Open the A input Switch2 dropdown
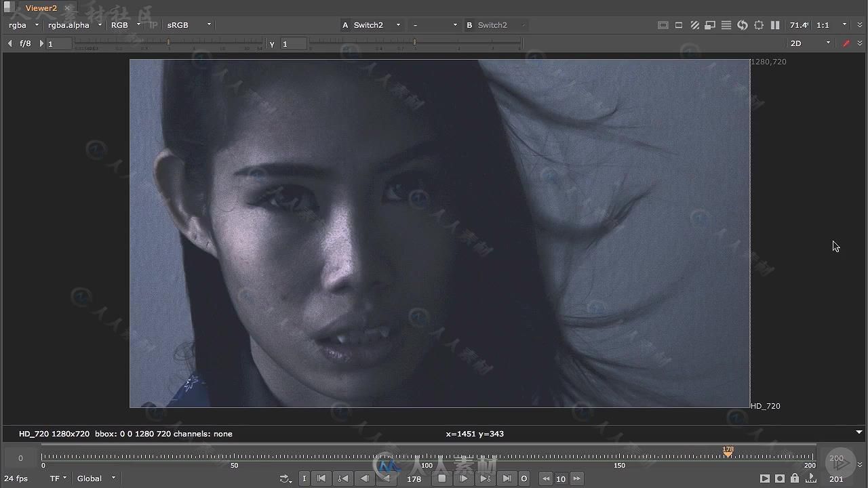The height and width of the screenshot is (488, 868). click(x=376, y=25)
